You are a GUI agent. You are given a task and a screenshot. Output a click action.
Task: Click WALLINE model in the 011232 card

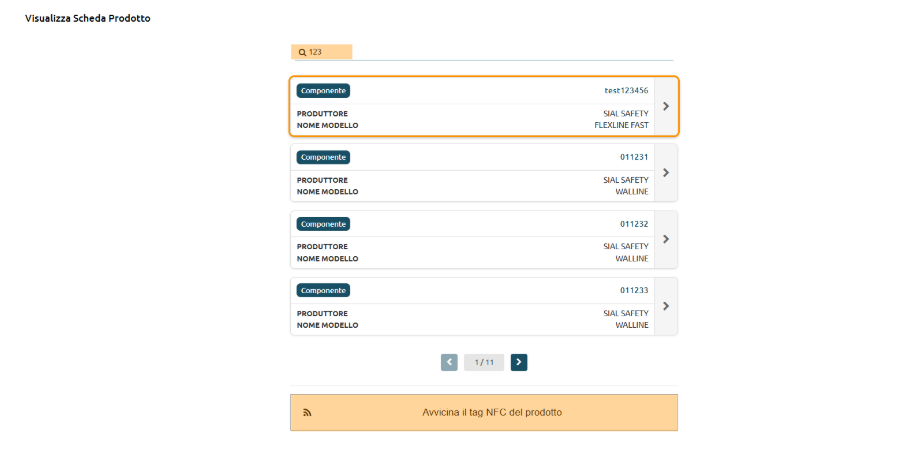tap(632, 259)
